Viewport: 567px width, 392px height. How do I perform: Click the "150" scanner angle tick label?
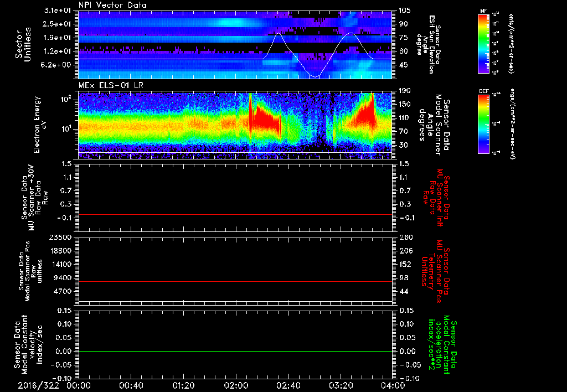(405, 105)
